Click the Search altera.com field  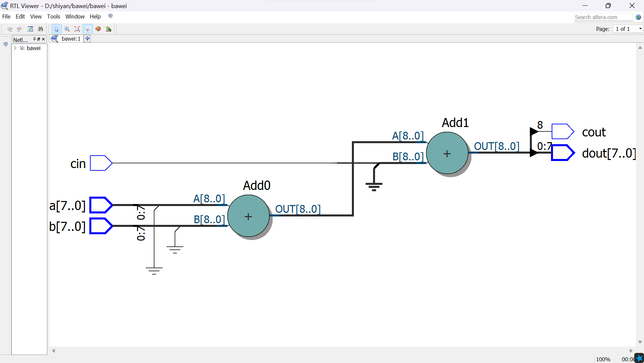click(603, 17)
